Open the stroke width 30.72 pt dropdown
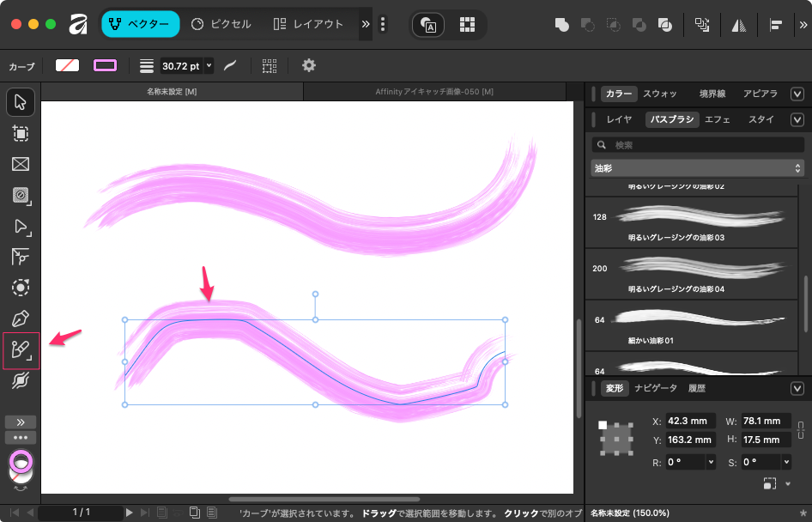This screenshot has height=522, width=812. pyautogui.click(x=209, y=66)
